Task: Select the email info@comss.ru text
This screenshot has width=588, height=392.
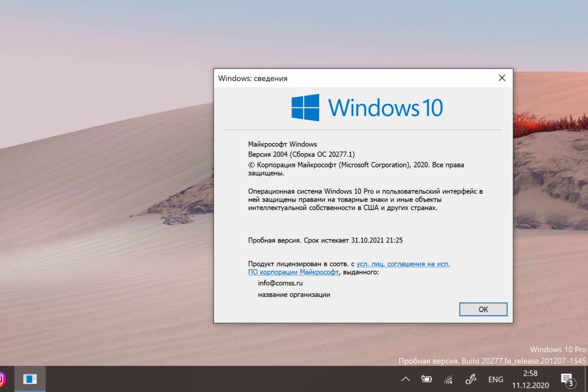Action: tap(280, 283)
